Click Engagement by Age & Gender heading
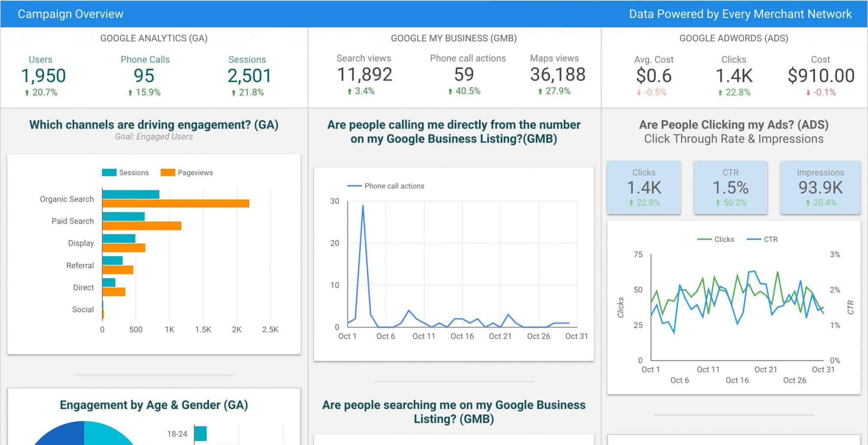This screenshot has height=445, width=868. click(154, 405)
